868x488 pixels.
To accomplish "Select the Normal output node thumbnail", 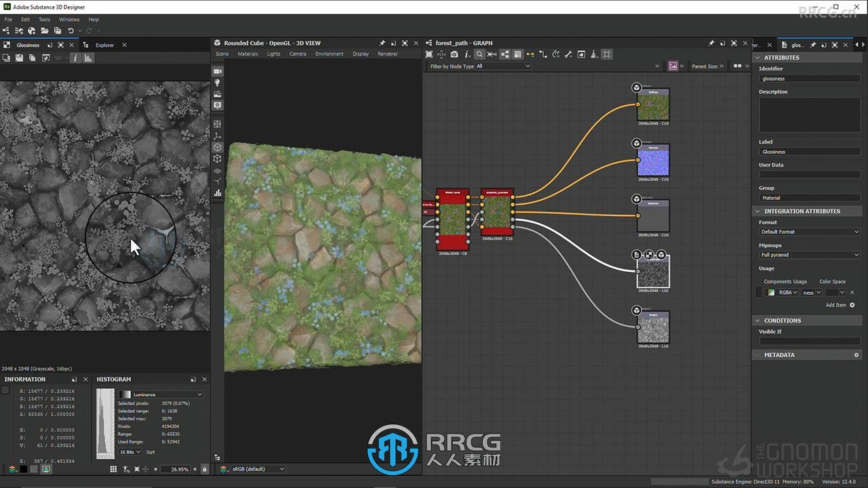I will coord(653,161).
